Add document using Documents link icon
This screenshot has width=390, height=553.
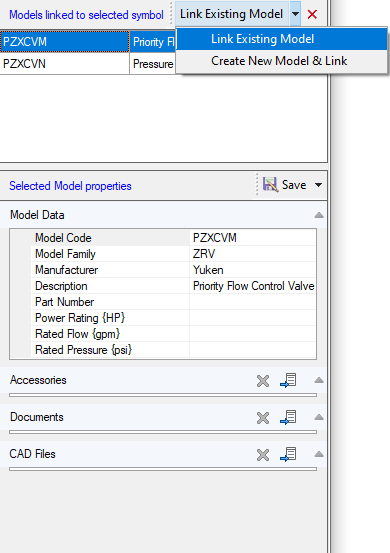tap(288, 418)
